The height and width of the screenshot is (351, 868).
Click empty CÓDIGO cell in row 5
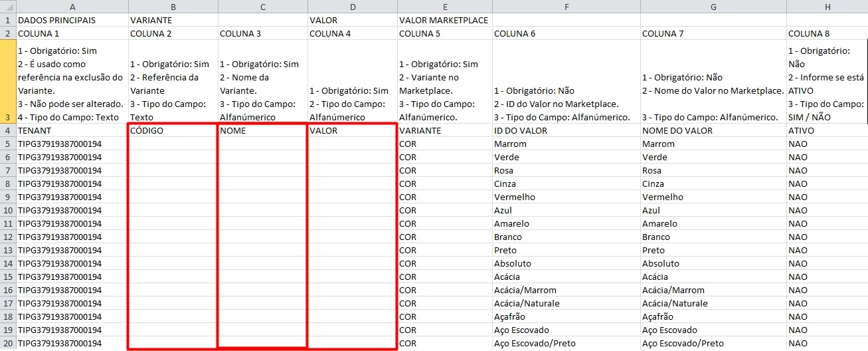coord(173,144)
